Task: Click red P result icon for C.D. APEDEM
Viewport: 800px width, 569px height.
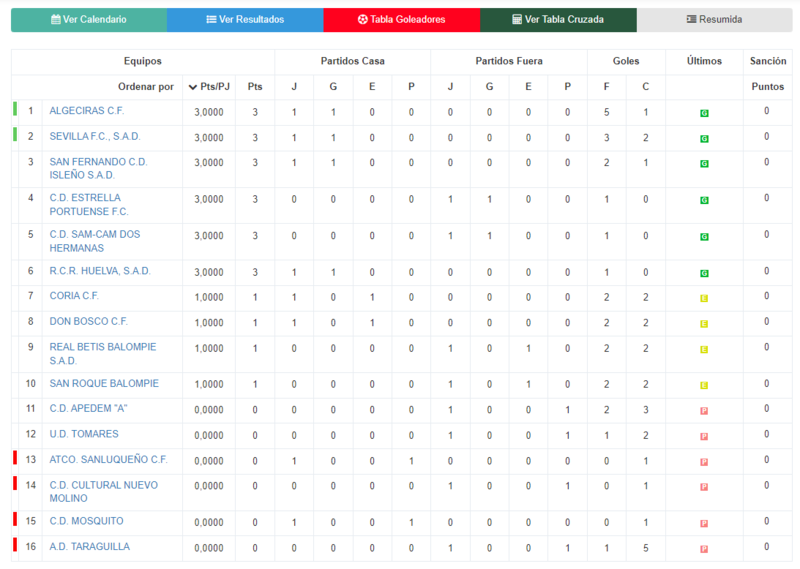Action: [704, 411]
